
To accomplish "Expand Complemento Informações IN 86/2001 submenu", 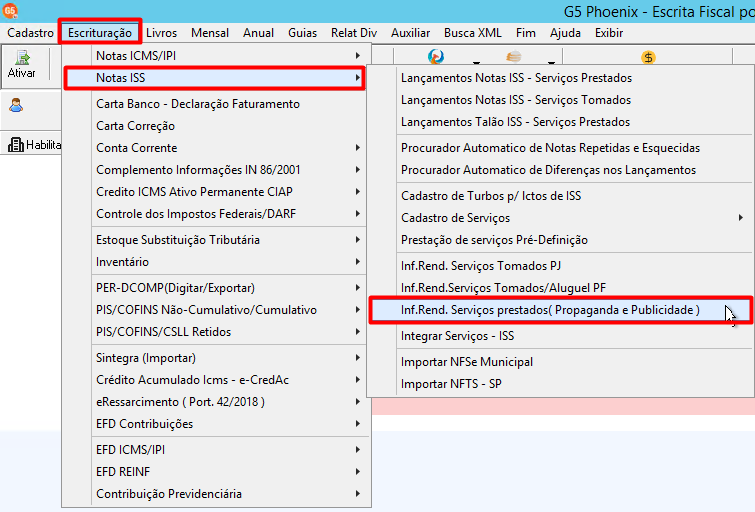I will (x=215, y=170).
